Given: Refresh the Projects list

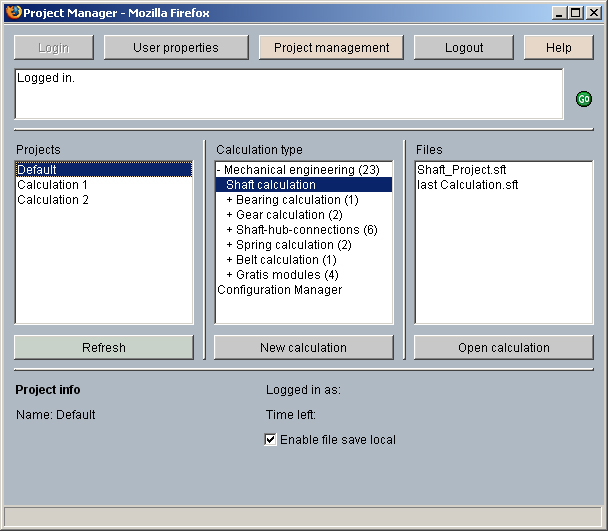Looking at the screenshot, I should pos(103,348).
